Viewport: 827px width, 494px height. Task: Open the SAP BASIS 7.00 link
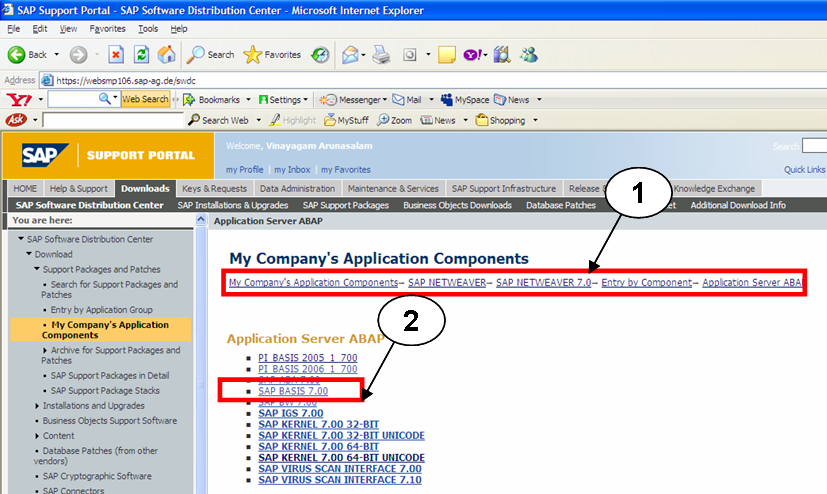[x=293, y=391]
